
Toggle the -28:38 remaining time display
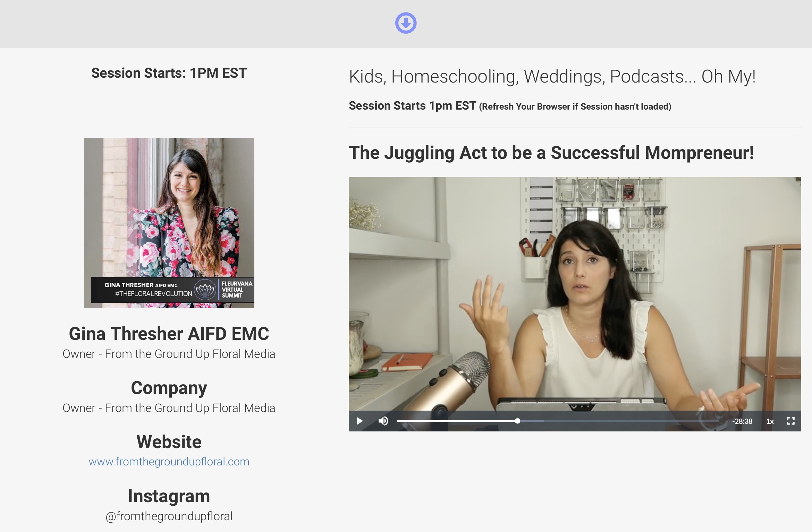[x=742, y=421]
